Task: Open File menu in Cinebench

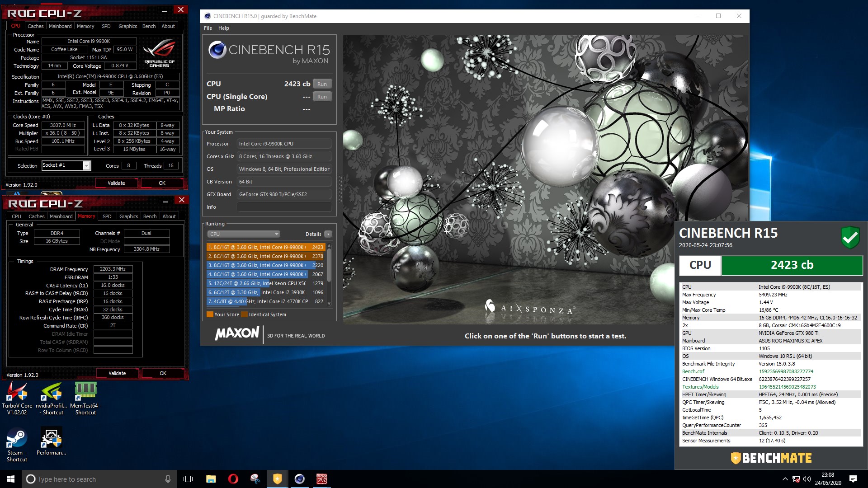Action: point(208,28)
